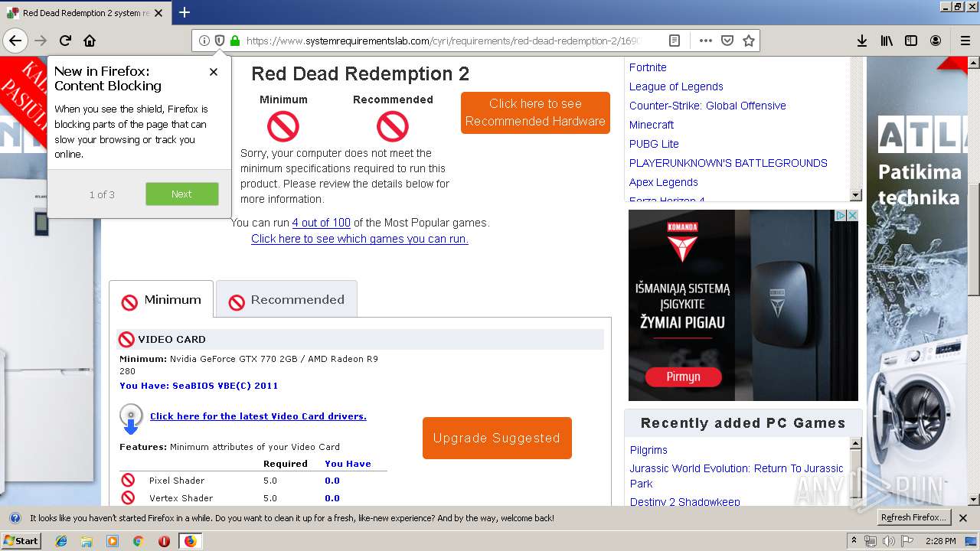Open the Downloads panel
This screenshot has height=551, width=980.
(861, 41)
